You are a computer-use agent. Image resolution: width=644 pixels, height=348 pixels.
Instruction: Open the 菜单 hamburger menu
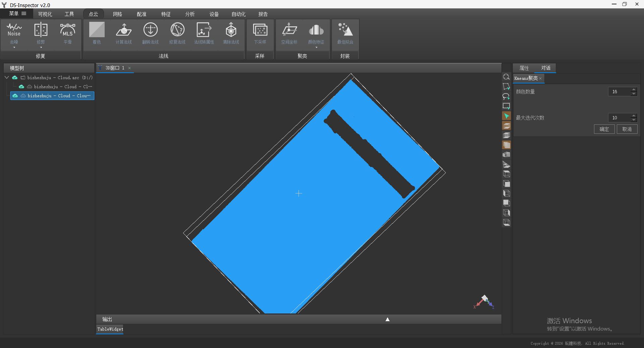[17, 14]
